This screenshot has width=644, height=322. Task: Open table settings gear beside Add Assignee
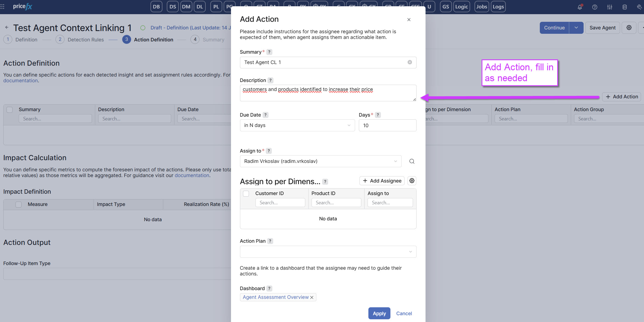(x=412, y=181)
